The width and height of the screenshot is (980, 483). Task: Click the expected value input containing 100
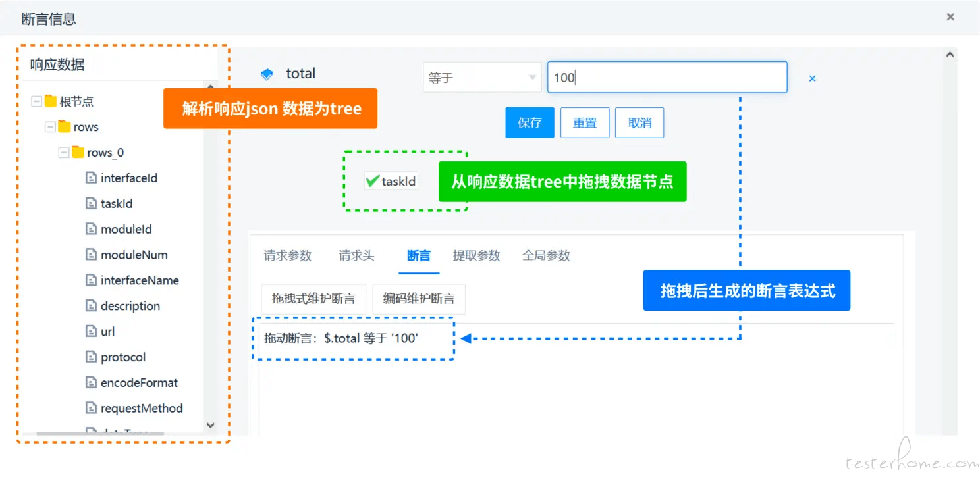[x=667, y=78]
